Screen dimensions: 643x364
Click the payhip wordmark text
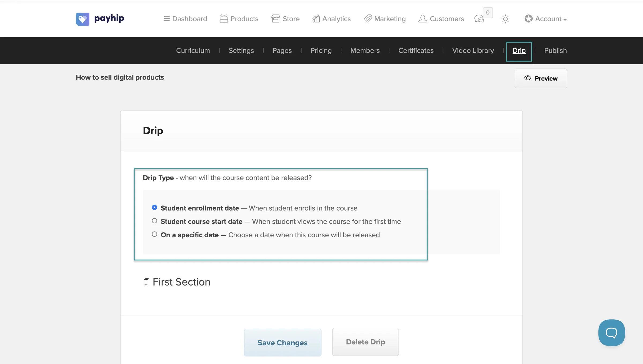point(109,18)
